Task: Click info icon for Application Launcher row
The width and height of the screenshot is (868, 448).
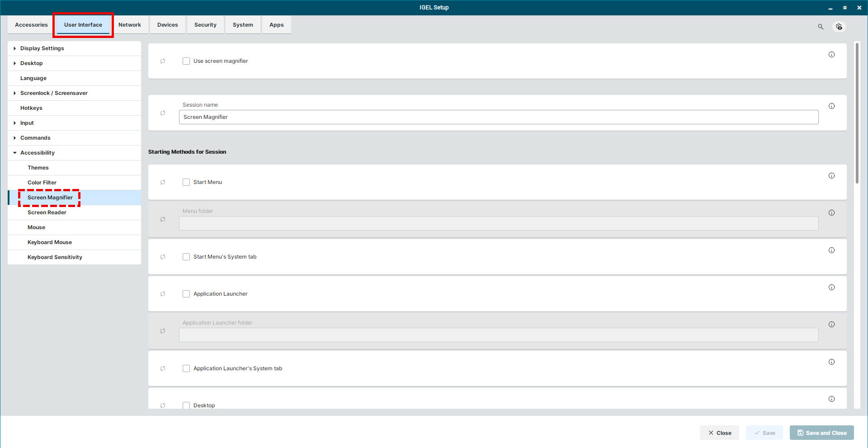Action: pyautogui.click(x=831, y=288)
